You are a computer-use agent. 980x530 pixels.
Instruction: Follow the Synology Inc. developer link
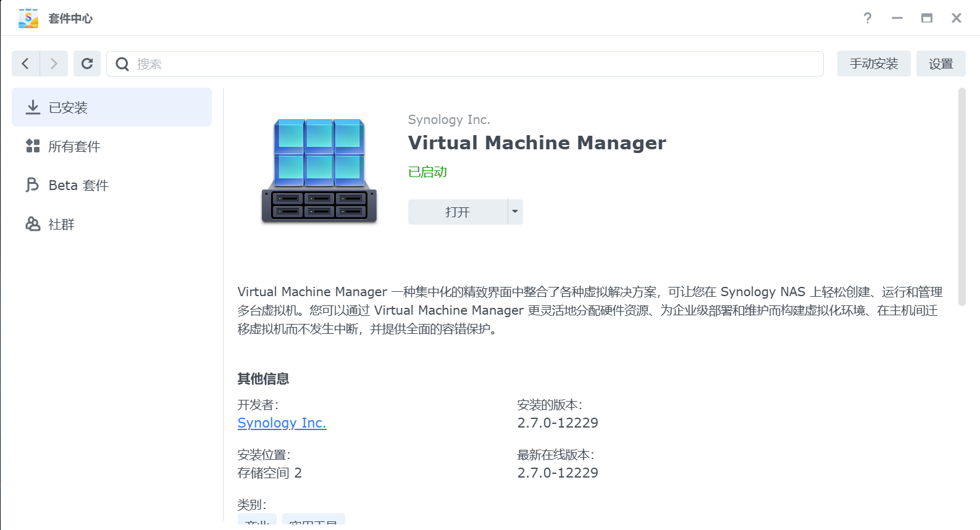[282, 423]
